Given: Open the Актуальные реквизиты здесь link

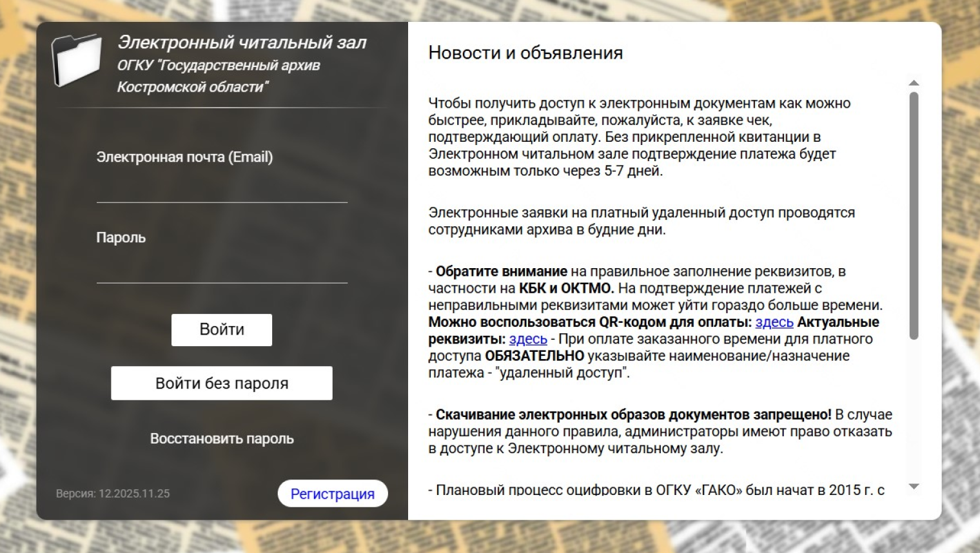Looking at the screenshot, I should [528, 339].
